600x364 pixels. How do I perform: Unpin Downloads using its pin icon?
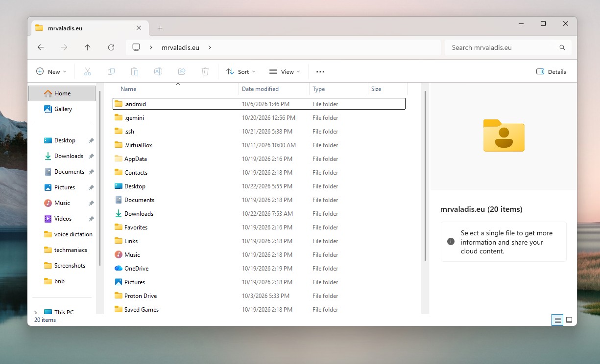click(91, 156)
